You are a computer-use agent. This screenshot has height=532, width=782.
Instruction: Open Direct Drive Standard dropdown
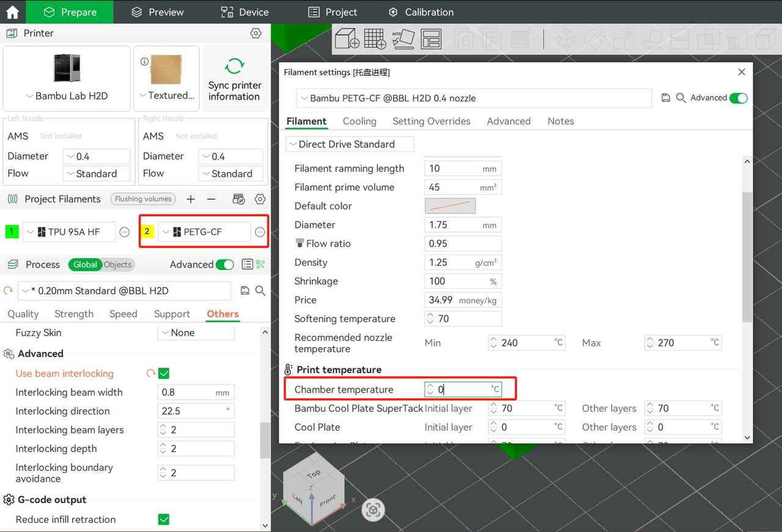pos(350,144)
